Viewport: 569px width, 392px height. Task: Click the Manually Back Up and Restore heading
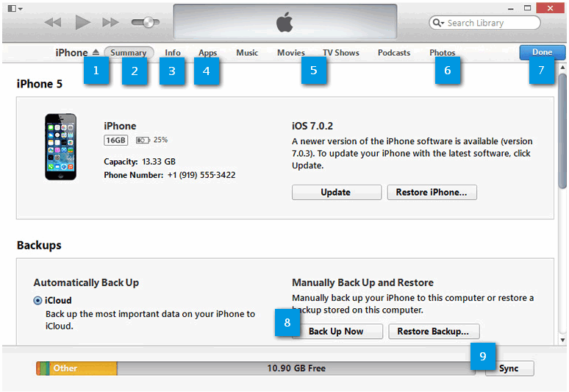[x=363, y=282]
